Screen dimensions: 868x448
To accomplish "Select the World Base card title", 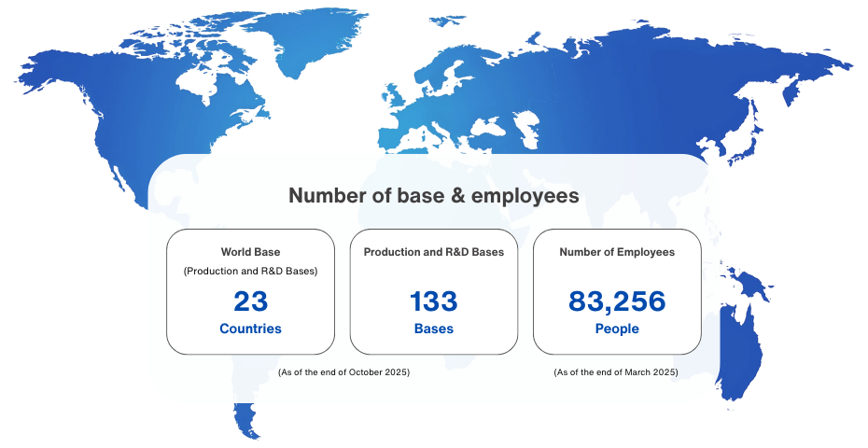I will [x=250, y=252].
